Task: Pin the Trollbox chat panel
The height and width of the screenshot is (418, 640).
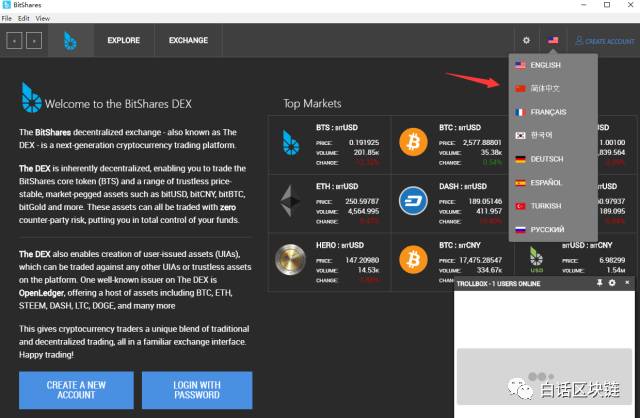Action: click(598, 284)
